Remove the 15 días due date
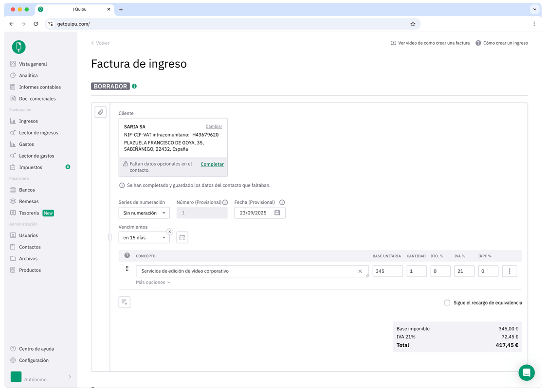This screenshot has width=546, height=392. coord(169,232)
